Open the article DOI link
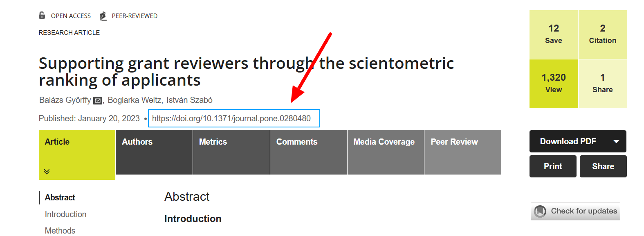Image resolution: width=644 pixels, height=236 pixels. pos(231,118)
